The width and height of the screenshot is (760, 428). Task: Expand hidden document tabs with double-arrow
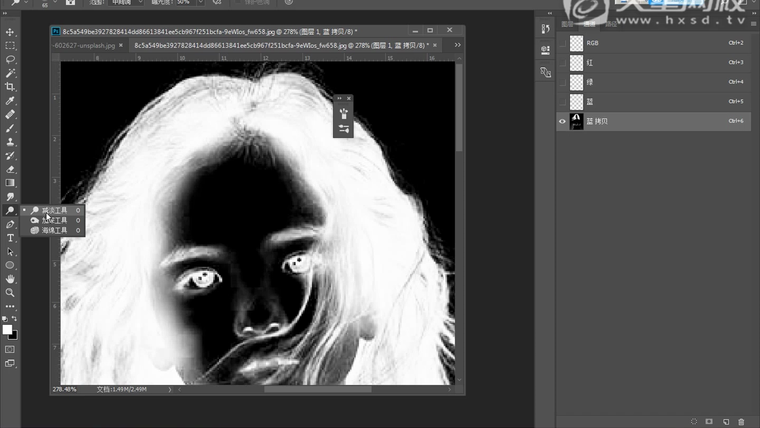[458, 45]
